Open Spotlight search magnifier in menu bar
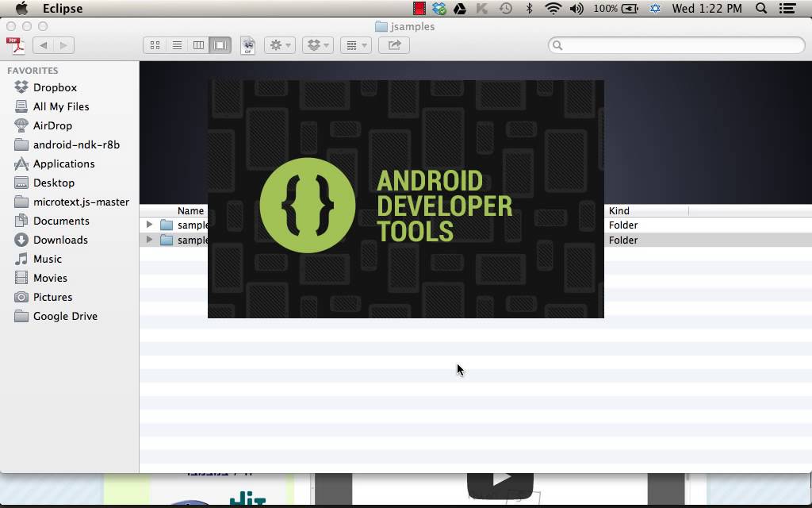Image resolution: width=812 pixels, height=508 pixels. (761, 8)
